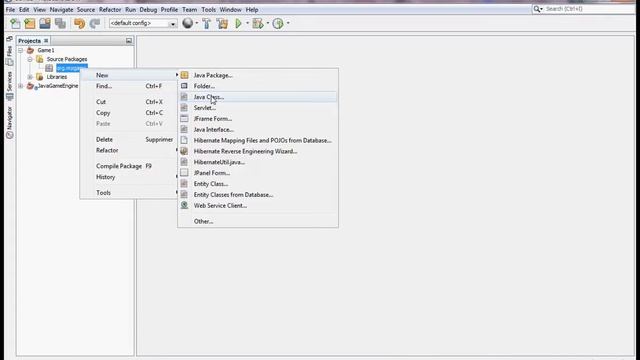Click the globe browser icon in toolbar

pos(187,23)
